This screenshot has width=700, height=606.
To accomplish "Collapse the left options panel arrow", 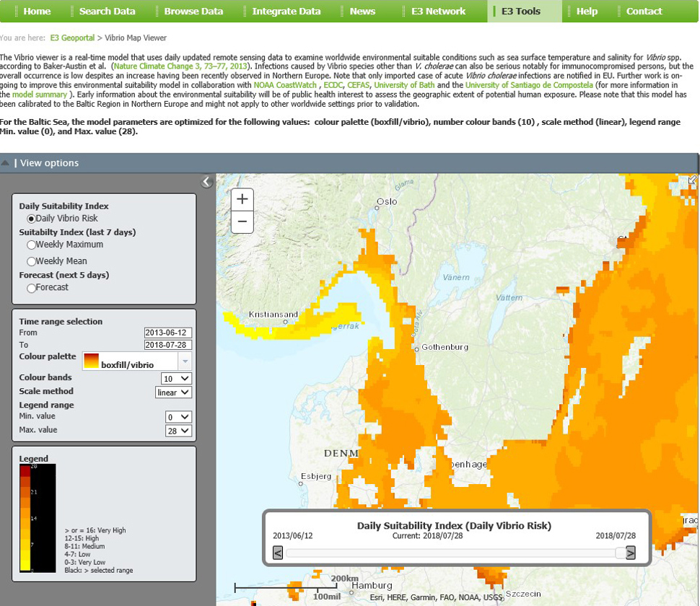I will point(206,182).
